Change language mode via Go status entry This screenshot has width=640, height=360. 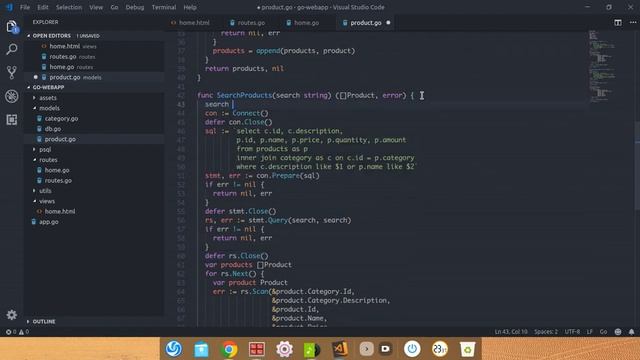pyautogui.click(x=603, y=332)
